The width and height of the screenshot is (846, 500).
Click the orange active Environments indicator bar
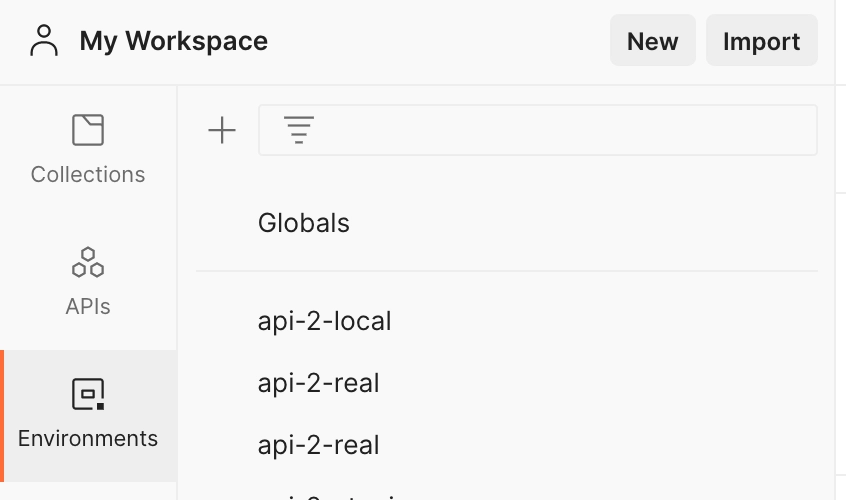point(2,415)
